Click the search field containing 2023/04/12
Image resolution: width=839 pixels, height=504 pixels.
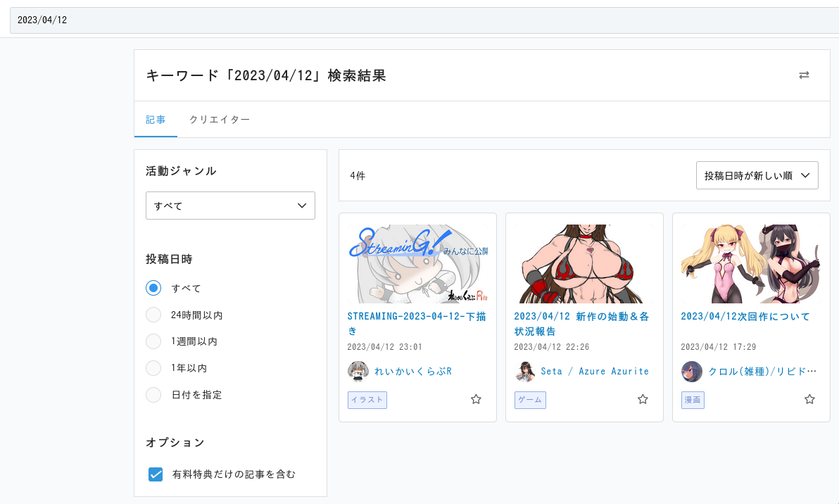coord(424,20)
